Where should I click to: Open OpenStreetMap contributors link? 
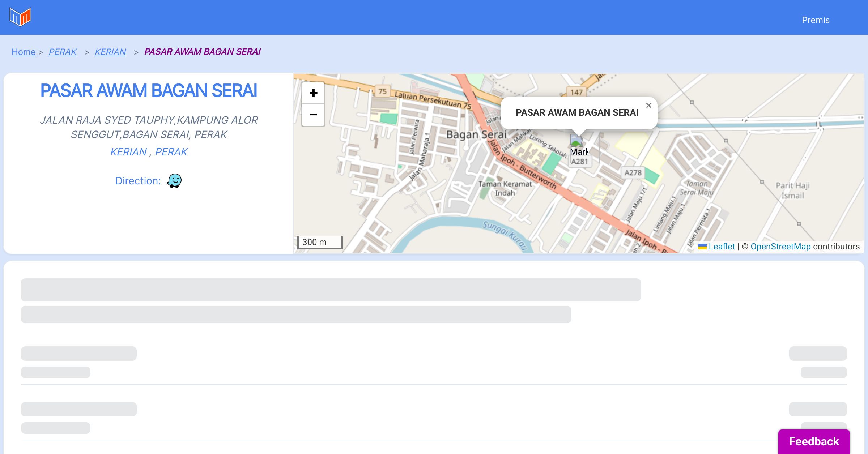(780, 247)
